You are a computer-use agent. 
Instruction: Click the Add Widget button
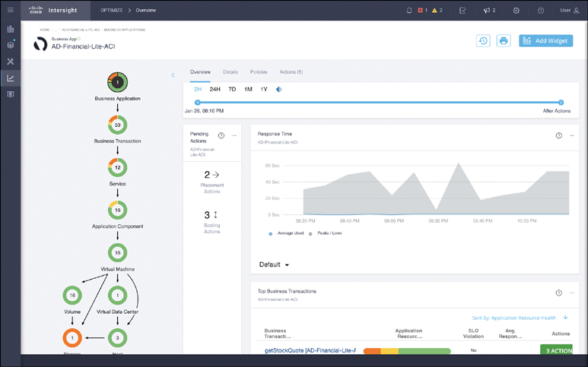point(545,41)
